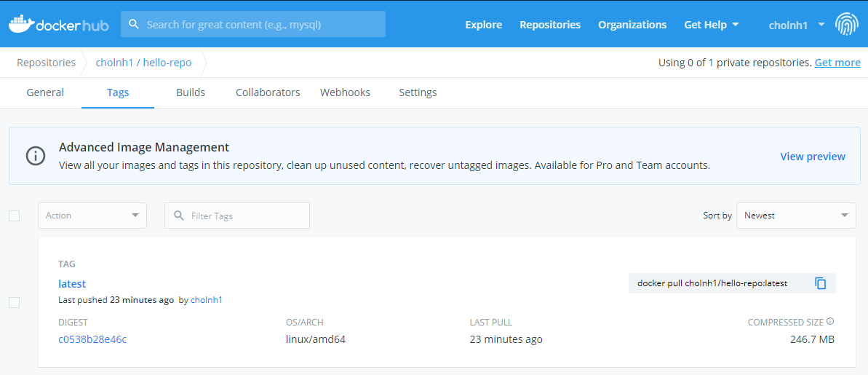Tick the select-all tags checkbox

[x=15, y=216]
